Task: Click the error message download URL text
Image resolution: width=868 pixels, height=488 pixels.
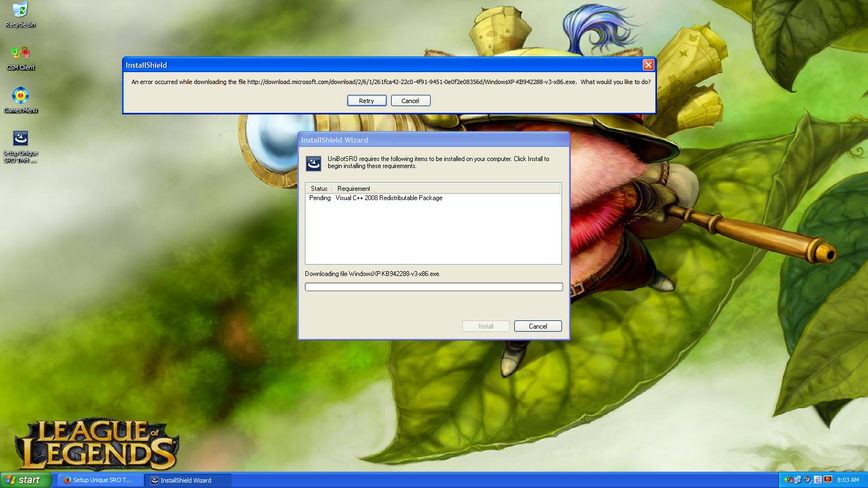Action: pyautogui.click(x=412, y=82)
